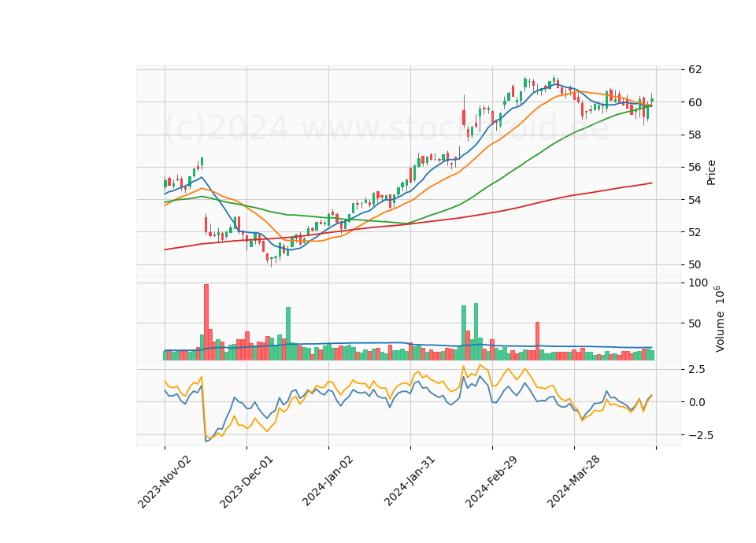Click the tall red volume bar in mid-March
This screenshot has height=543, width=756.
(538, 341)
